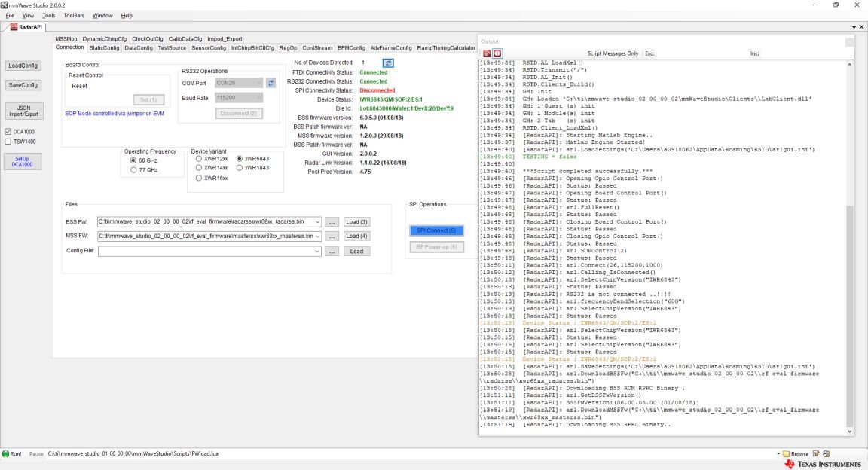Click the refresh devices detected icon
The height and width of the screenshot is (470, 868).
[388, 63]
